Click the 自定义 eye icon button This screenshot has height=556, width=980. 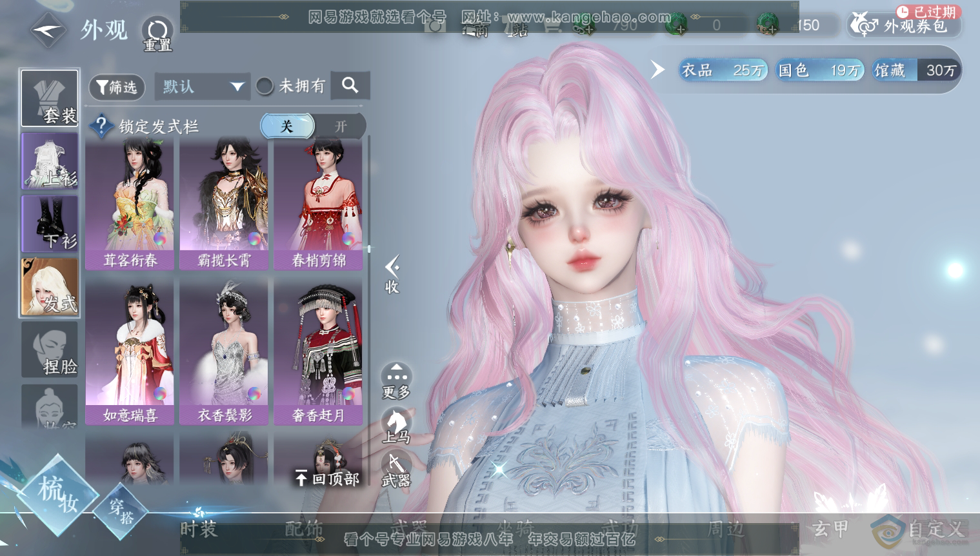point(919,530)
